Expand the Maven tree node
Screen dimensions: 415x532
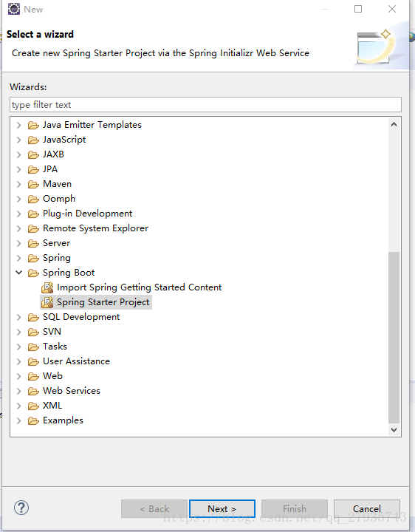click(19, 184)
